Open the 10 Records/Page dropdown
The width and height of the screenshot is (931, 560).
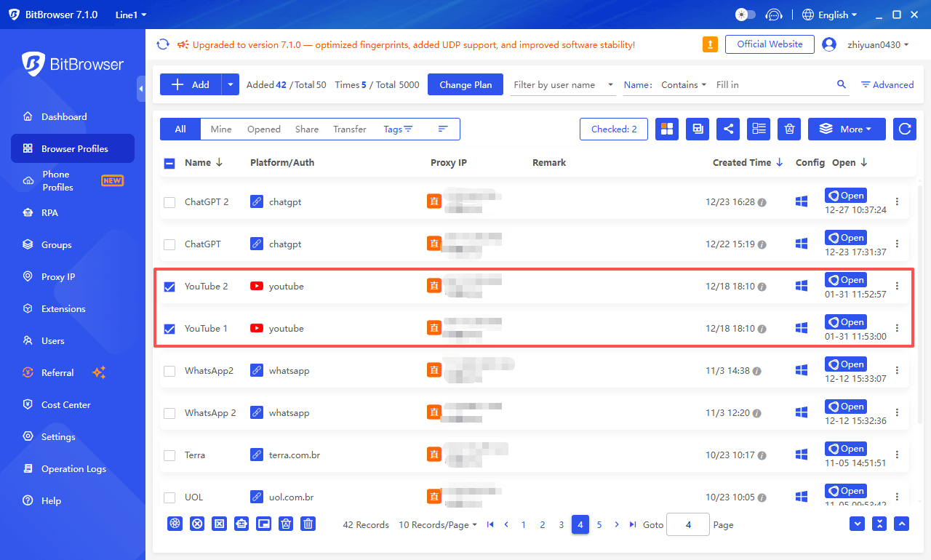point(437,524)
